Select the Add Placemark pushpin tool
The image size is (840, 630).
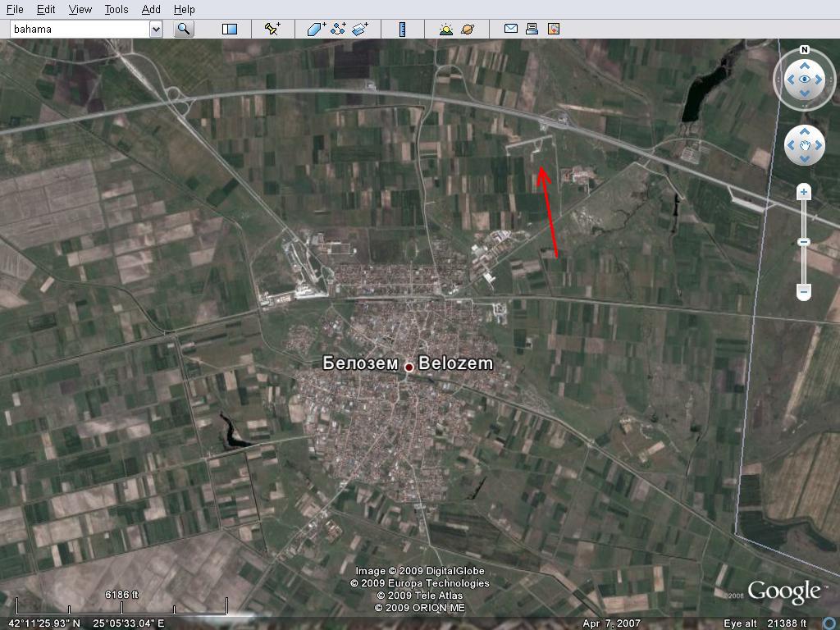point(272,29)
